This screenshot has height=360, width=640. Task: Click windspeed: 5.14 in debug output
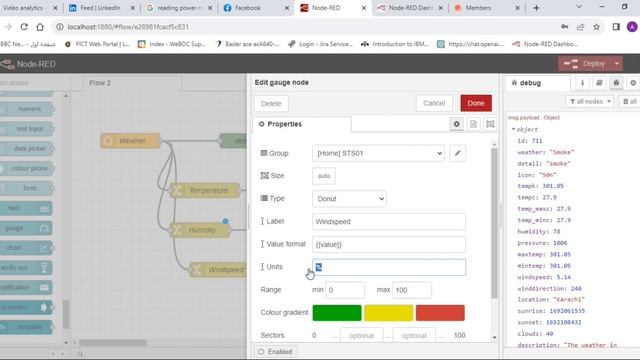click(x=544, y=277)
